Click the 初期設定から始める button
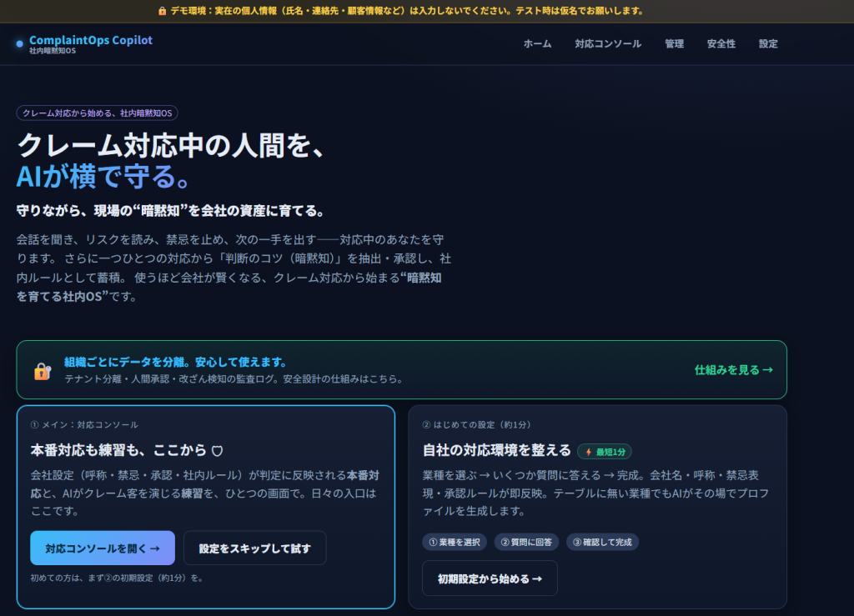Viewport: 854px width, 616px height. (490, 578)
